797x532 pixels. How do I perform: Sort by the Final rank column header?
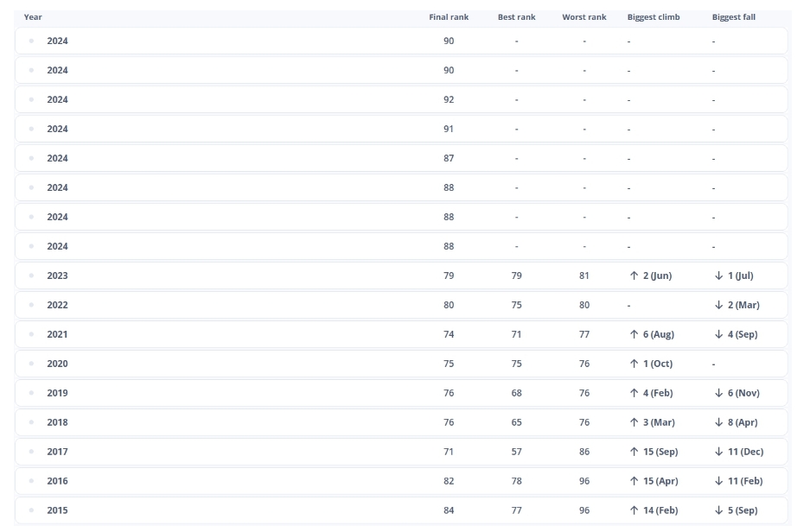pos(449,17)
